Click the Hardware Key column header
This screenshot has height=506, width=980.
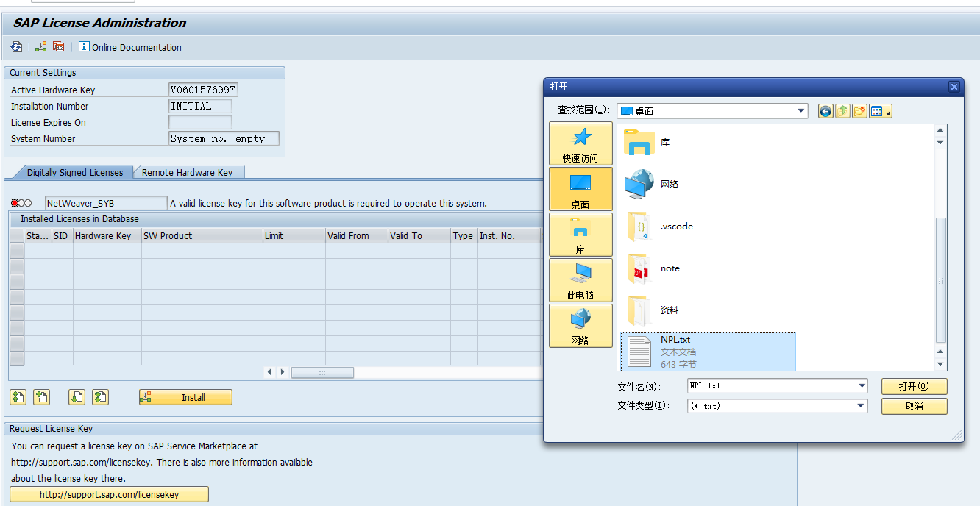(107, 235)
